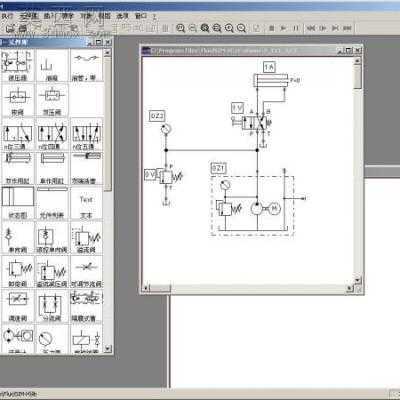The image size is (400, 400).
Task: Select the 0Z2 pressure gauge in circuit
Action: click(166, 129)
